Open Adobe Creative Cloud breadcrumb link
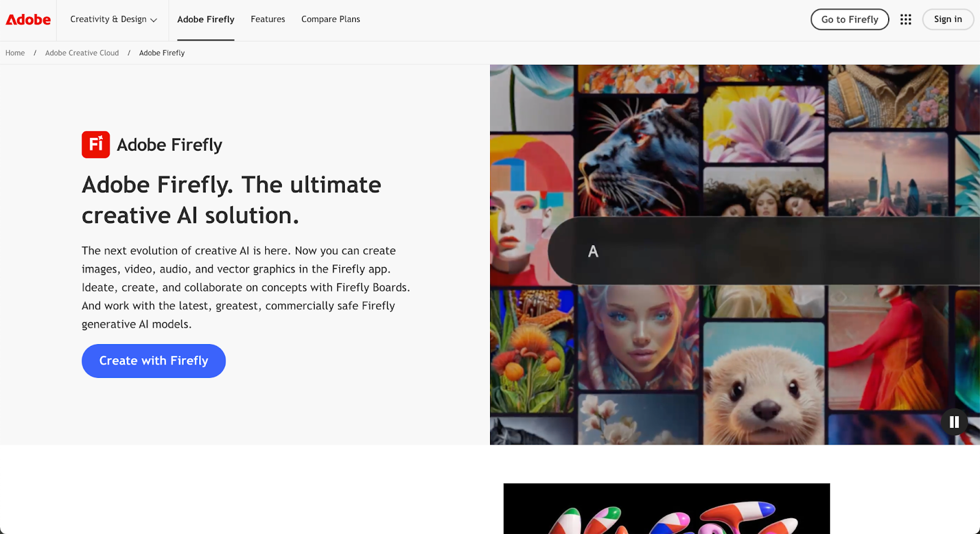 click(x=82, y=53)
